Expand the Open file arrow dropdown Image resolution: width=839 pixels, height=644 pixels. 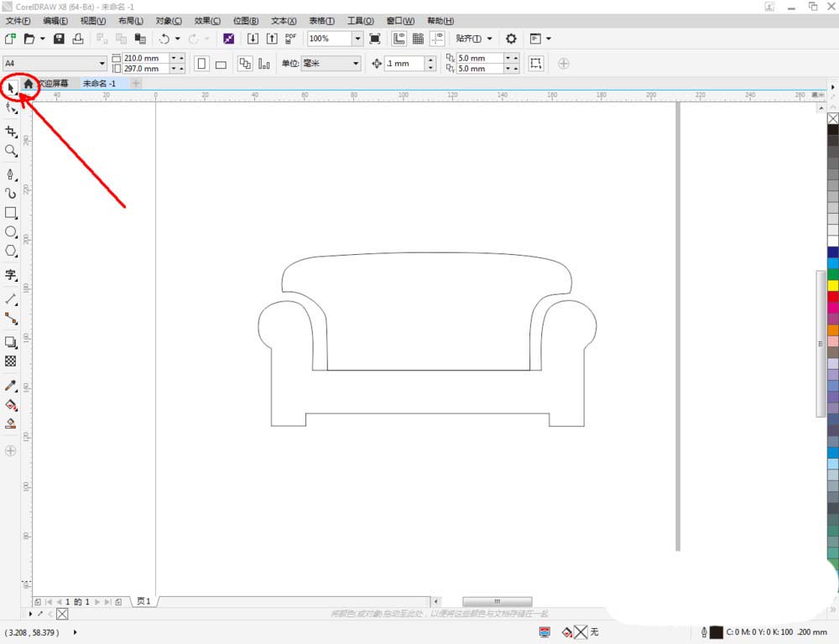tap(42, 39)
